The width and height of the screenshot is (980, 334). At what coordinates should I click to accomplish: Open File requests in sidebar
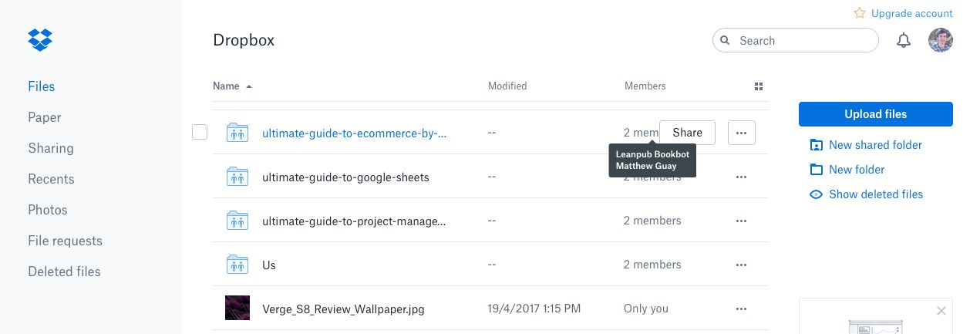point(65,241)
